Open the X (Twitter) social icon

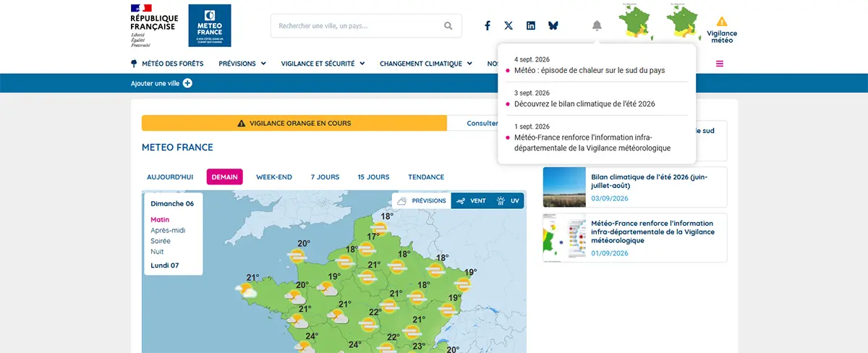[x=509, y=25]
